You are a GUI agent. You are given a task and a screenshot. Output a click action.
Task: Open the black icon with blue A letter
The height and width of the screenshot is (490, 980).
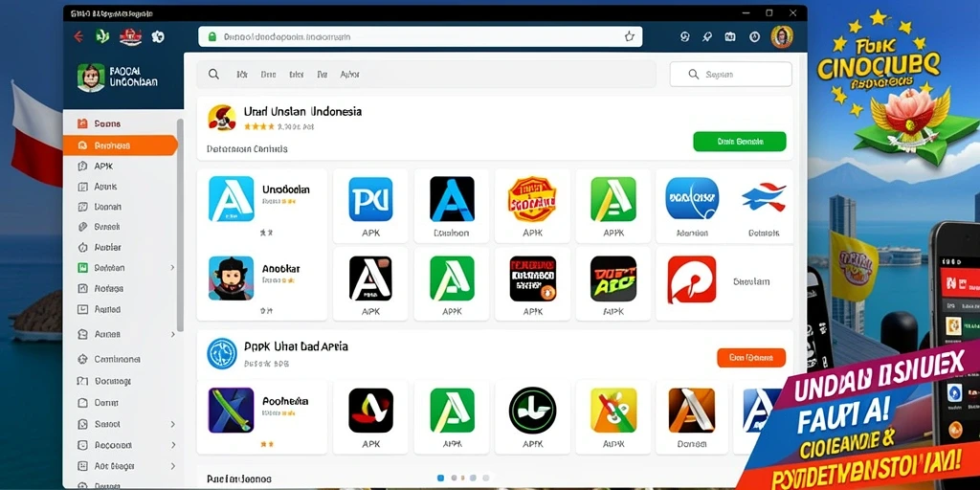click(x=452, y=199)
